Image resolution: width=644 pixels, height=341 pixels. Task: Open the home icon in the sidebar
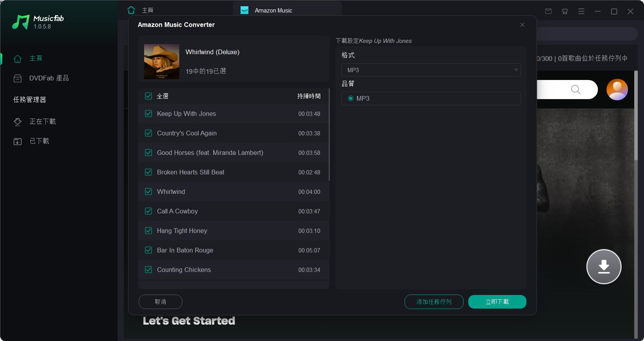pyautogui.click(x=18, y=59)
